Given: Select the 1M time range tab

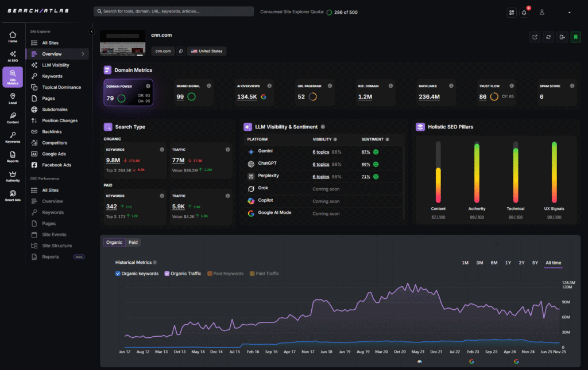Looking at the screenshot, I should (467, 262).
